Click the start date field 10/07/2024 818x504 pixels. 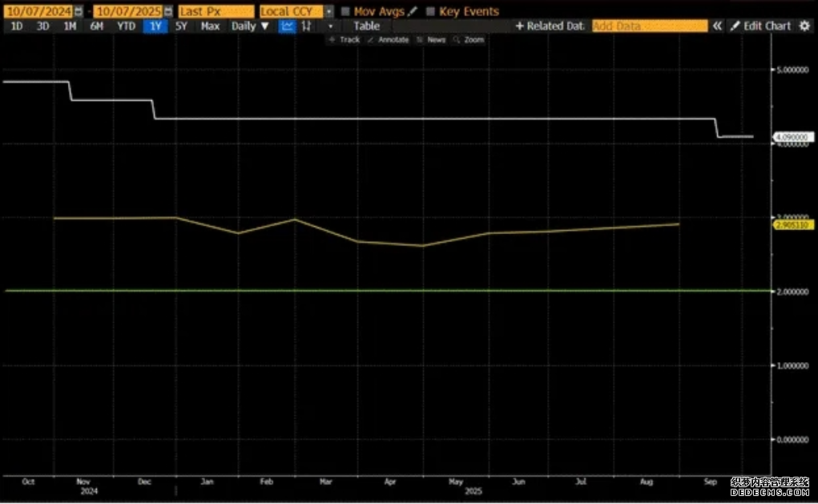(38, 11)
